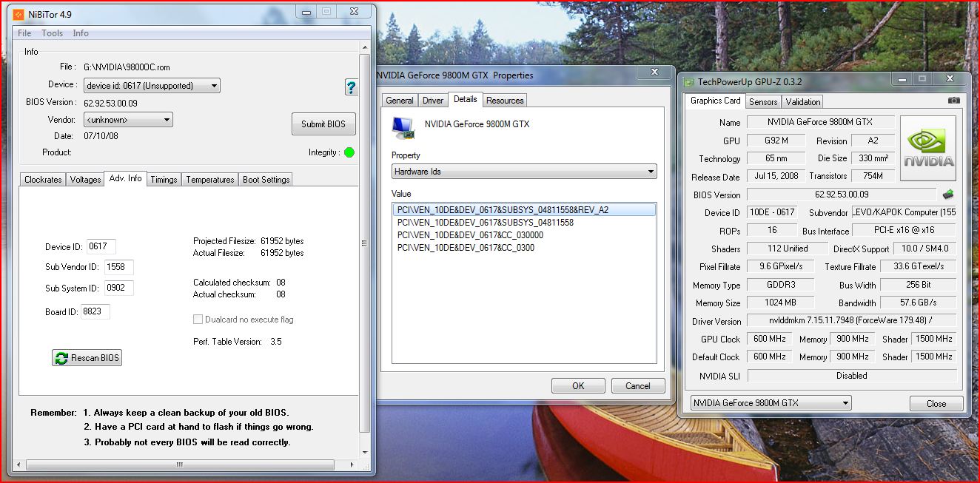Image resolution: width=980 pixels, height=483 pixels.
Task: Click the GPU-Z app icon in the title bar
Action: (689, 81)
